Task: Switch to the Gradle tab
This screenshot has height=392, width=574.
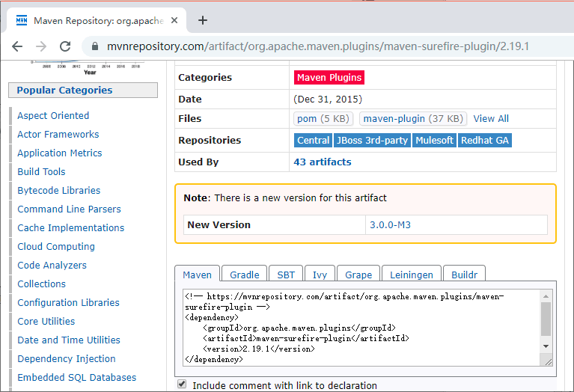Action: [x=244, y=275]
